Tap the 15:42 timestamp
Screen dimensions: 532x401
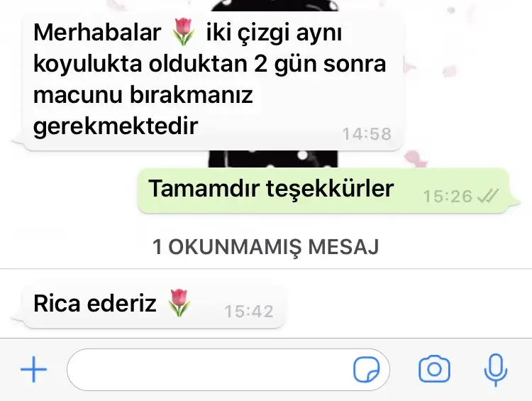tap(249, 312)
